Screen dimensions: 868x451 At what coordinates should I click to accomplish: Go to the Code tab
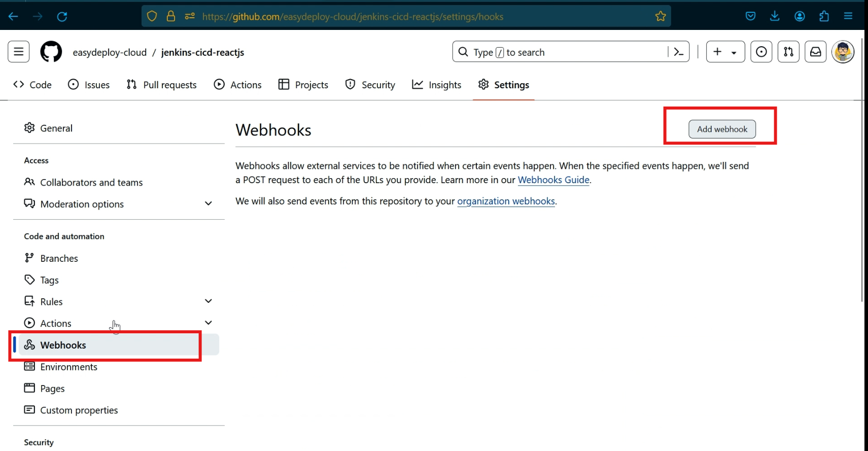coord(32,85)
